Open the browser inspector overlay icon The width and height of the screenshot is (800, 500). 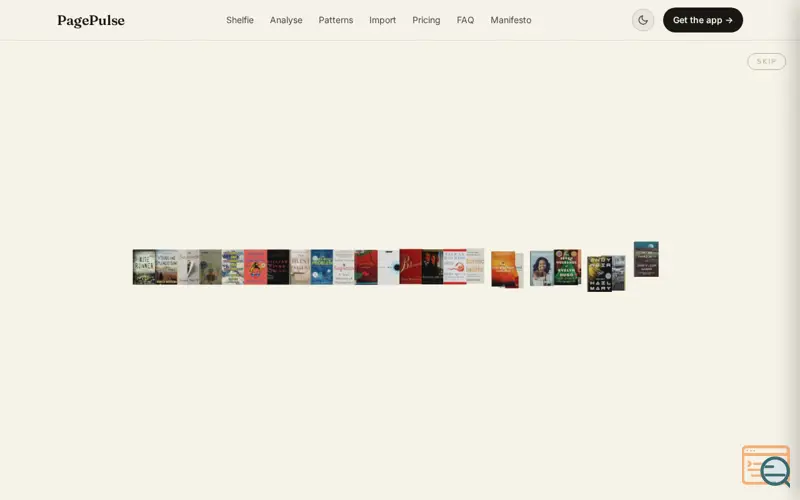point(766,465)
